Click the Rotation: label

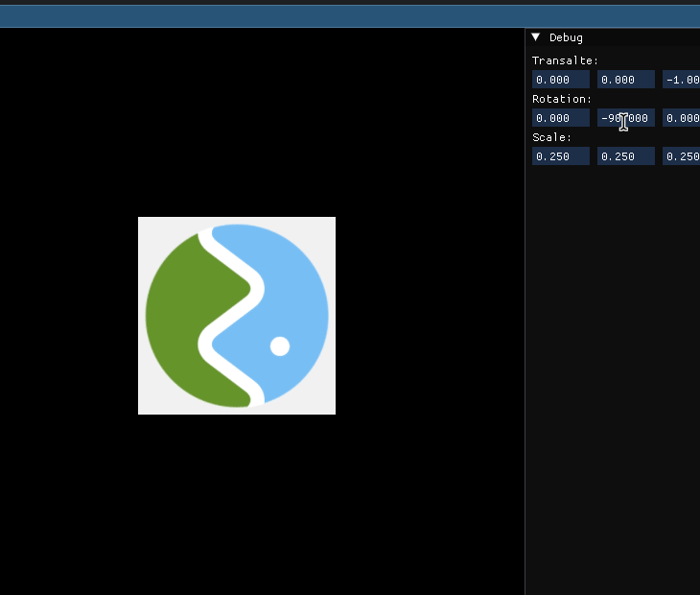(x=562, y=99)
